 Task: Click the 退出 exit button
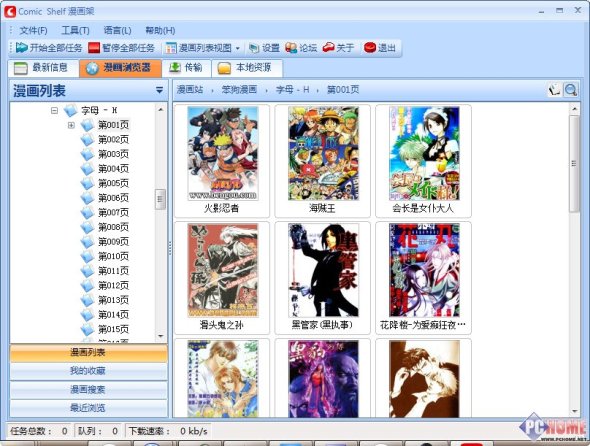pyautogui.click(x=380, y=48)
